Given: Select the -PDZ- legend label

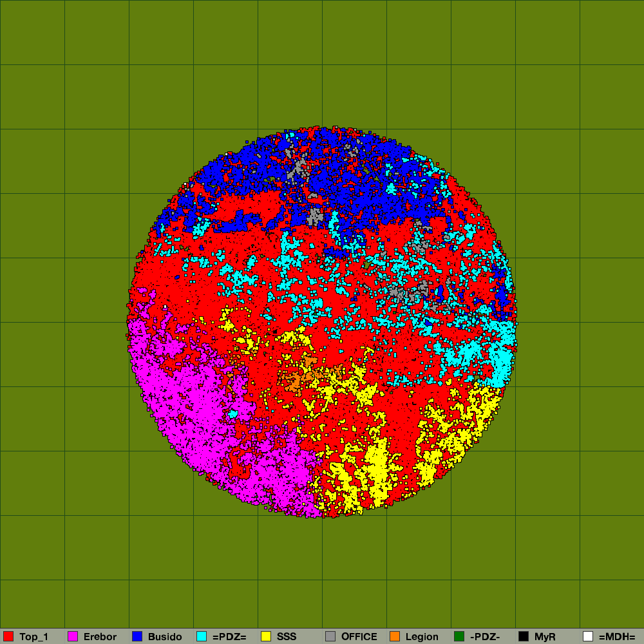Looking at the screenshot, I should click(x=485, y=637).
